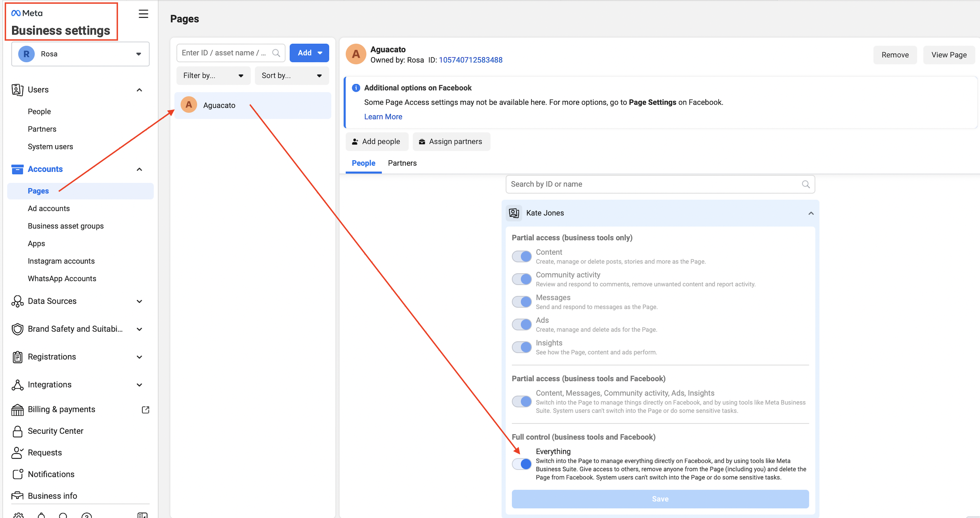Open System users menu item

coord(50,147)
